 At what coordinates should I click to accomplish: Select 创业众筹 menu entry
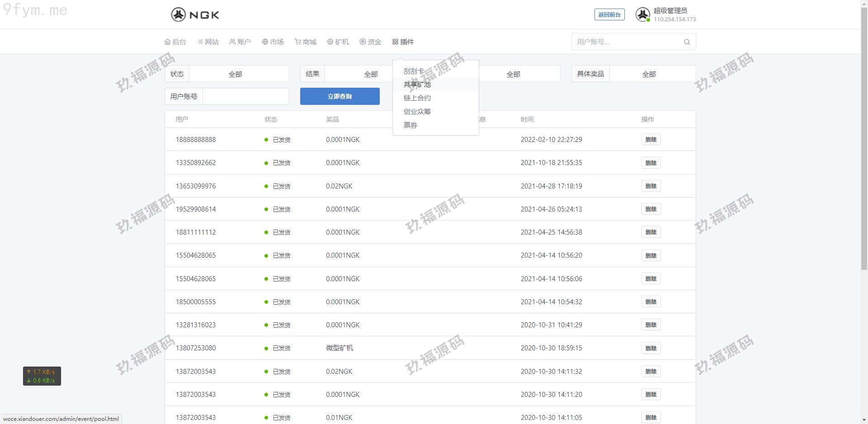(417, 112)
